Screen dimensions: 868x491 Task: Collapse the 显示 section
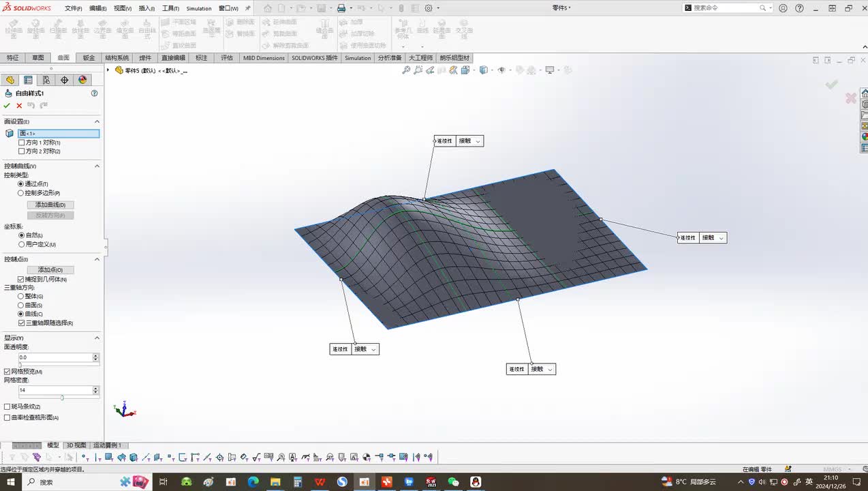point(97,338)
